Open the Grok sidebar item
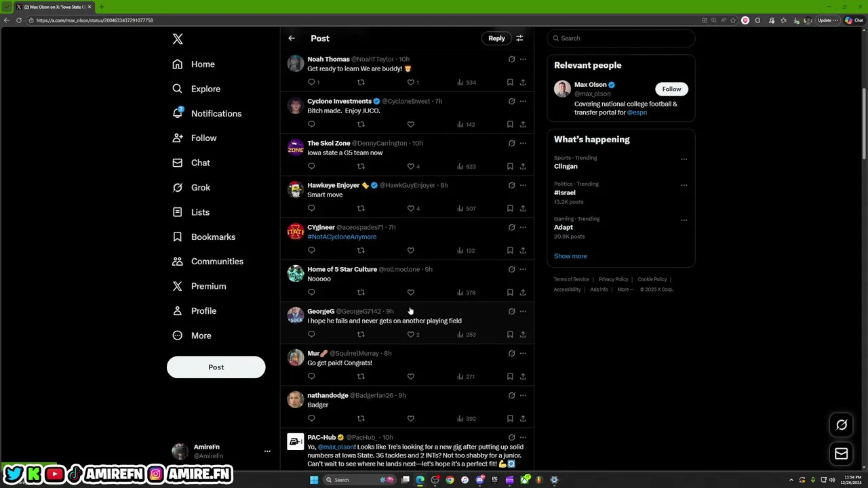Viewport: 868px width, 488px height. 192,188
